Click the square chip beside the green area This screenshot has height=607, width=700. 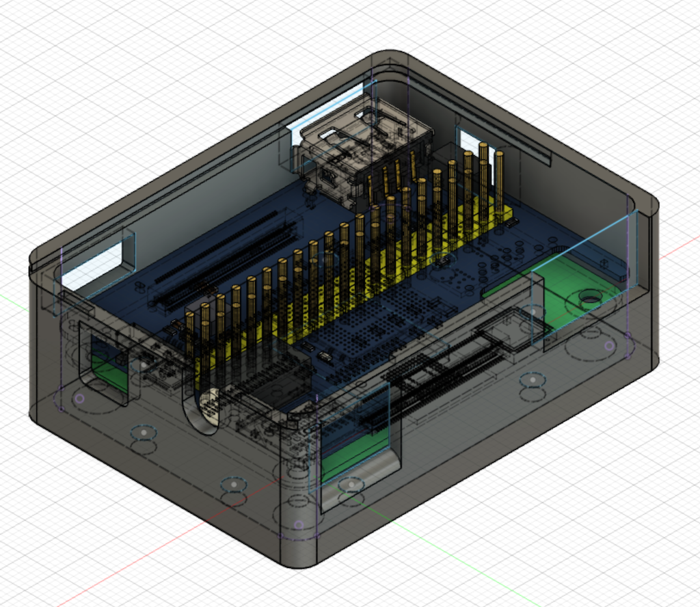point(513,331)
